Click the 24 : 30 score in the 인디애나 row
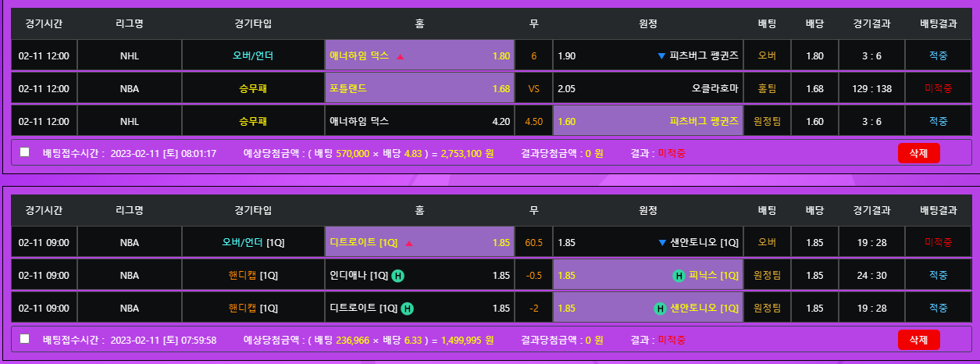The image size is (980, 364). [871, 276]
